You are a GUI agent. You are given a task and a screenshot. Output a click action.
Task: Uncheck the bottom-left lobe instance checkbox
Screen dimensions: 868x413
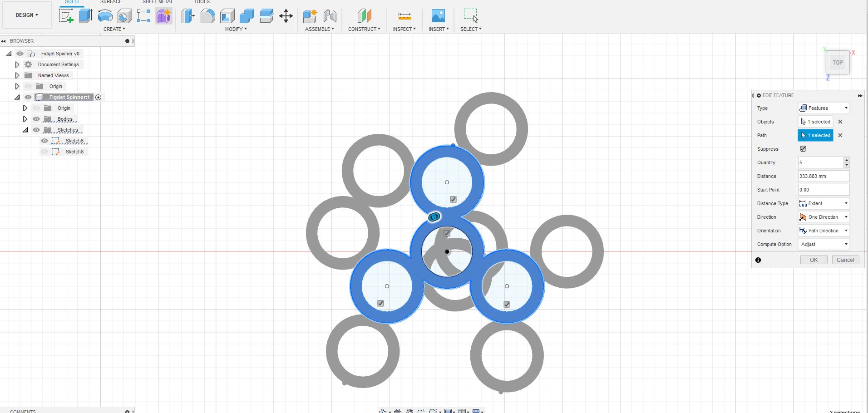click(380, 303)
